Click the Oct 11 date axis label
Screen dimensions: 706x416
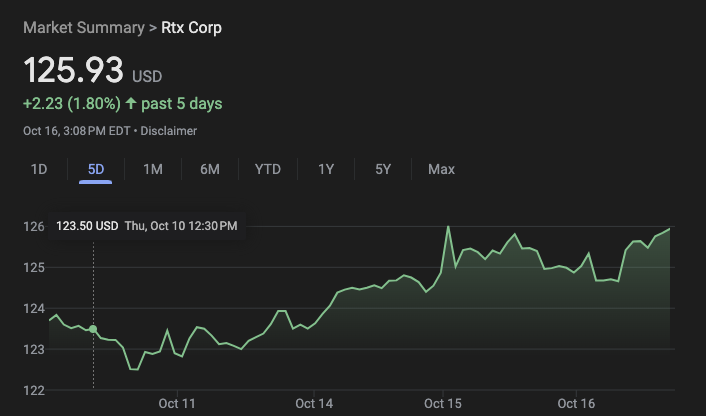[177, 403]
